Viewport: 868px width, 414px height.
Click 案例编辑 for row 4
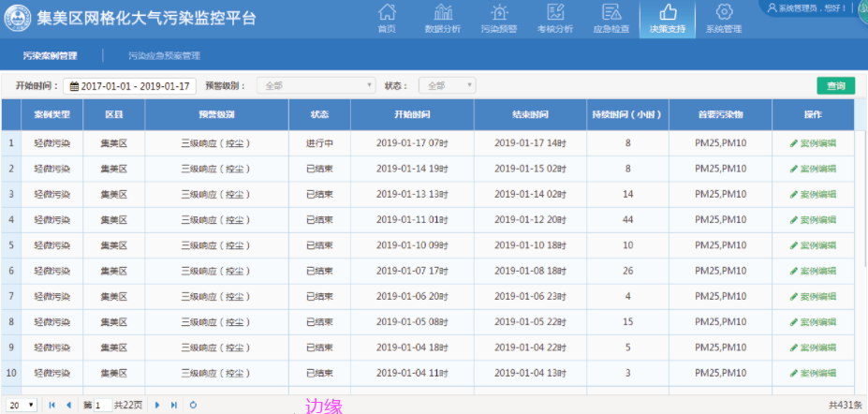pyautogui.click(x=813, y=220)
